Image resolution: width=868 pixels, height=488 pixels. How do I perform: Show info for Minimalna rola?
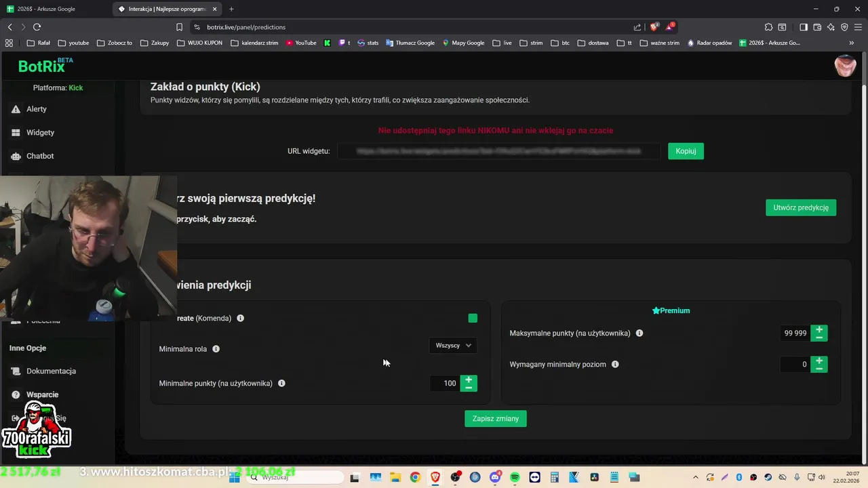pos(216,349)
